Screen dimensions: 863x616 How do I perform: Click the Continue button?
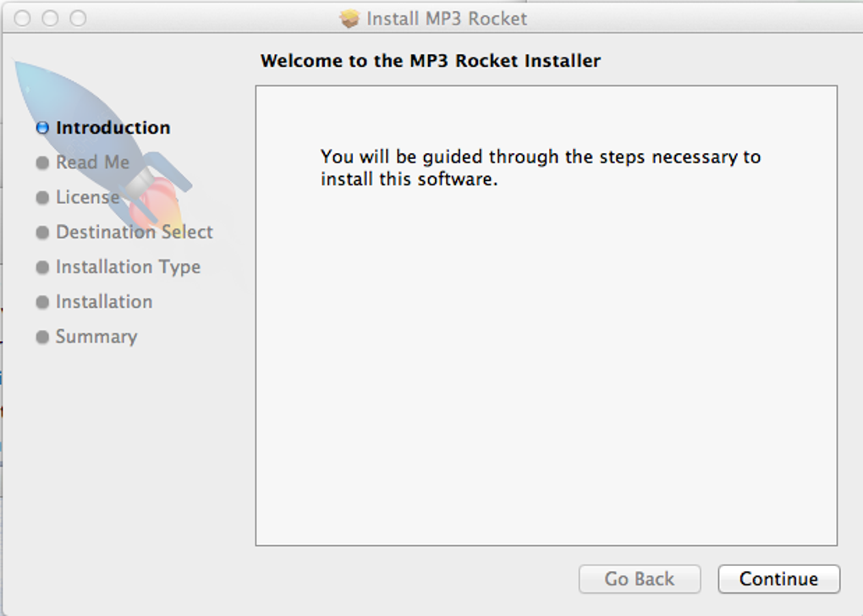point(778,580)
